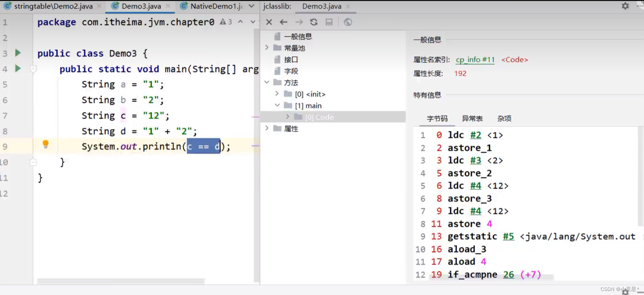Open the 字节码 bytecode tab

[437, 118]
